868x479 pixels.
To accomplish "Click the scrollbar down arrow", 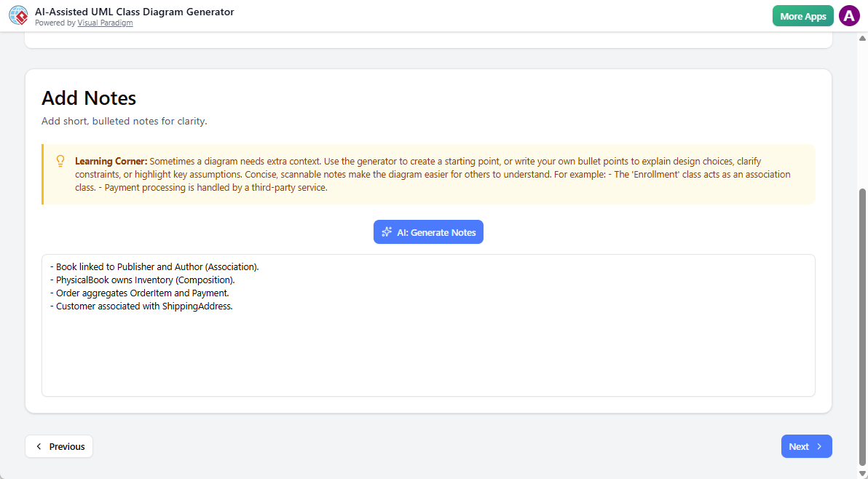I will pos(863,474).
